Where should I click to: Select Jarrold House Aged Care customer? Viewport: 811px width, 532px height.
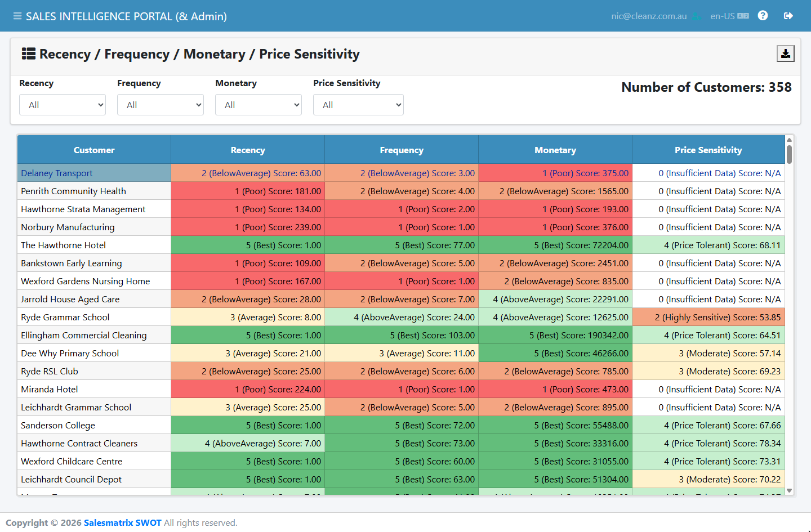94,299
